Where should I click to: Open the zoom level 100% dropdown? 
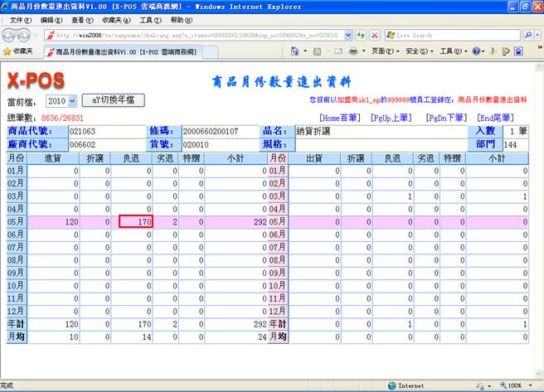pyautogui.click(x=517, y=385)
